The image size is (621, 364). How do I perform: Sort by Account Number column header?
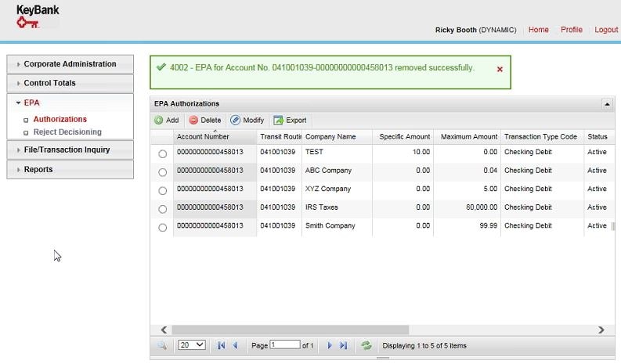215,137
